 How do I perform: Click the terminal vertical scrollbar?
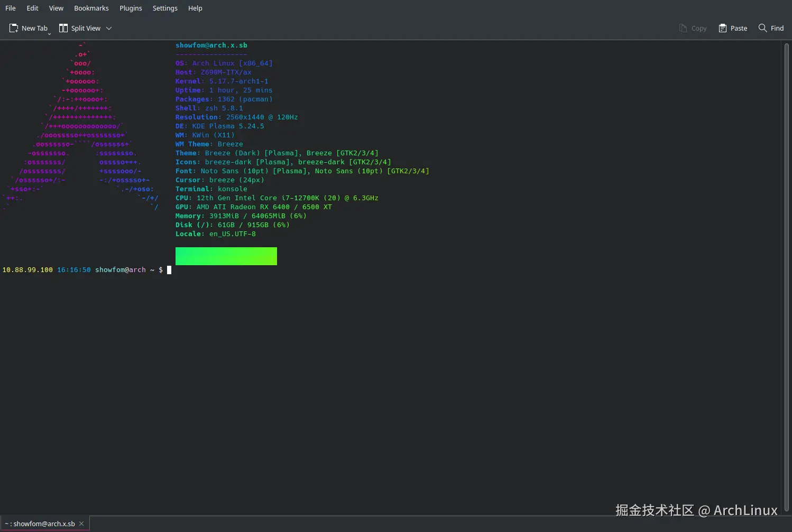click(787, 277)
